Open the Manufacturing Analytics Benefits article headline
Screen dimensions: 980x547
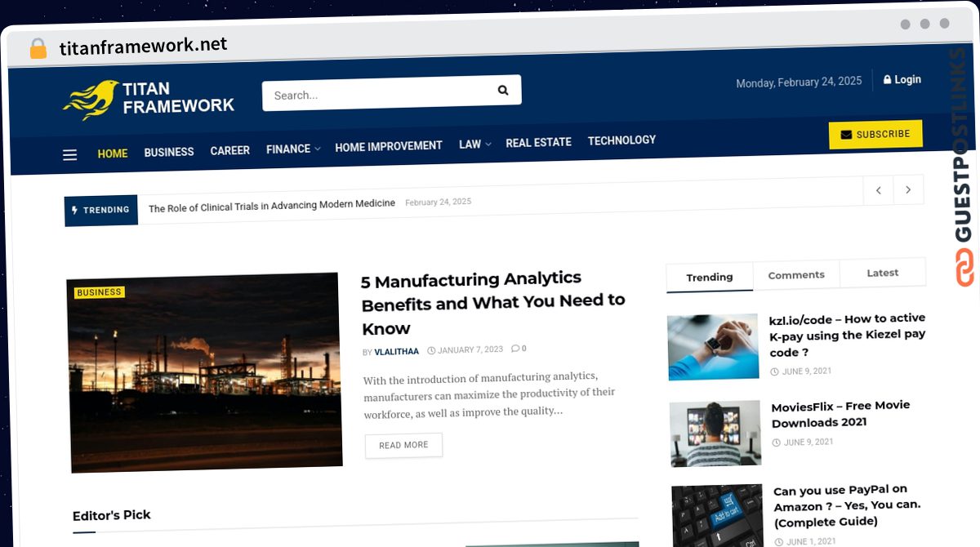[x=493, y=303]
